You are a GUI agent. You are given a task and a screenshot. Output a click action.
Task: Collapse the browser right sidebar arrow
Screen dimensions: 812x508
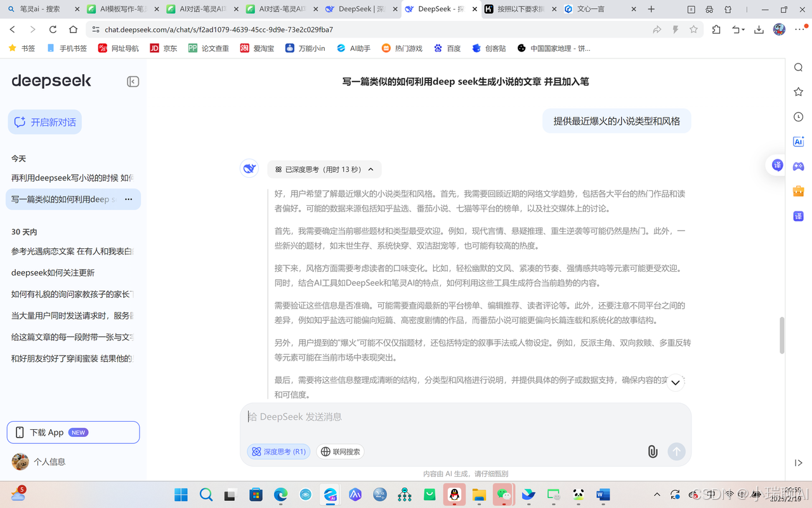pyautogui.click(x=799, y=463)
